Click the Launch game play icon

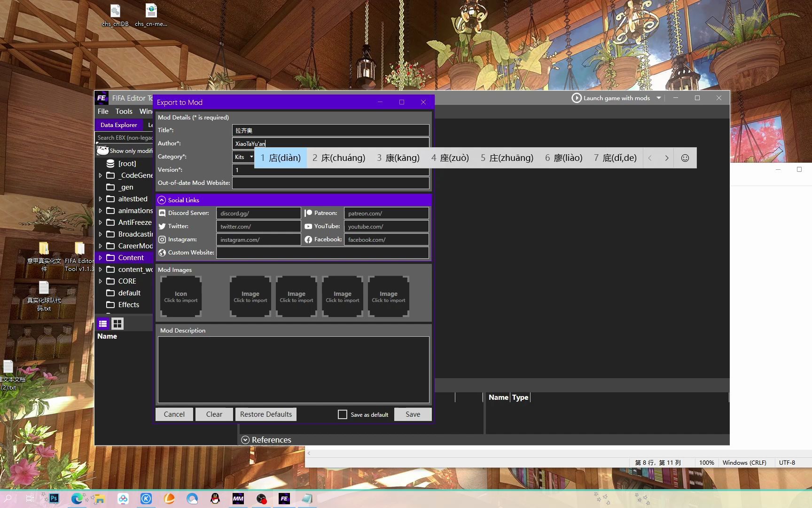pos(576,98)
